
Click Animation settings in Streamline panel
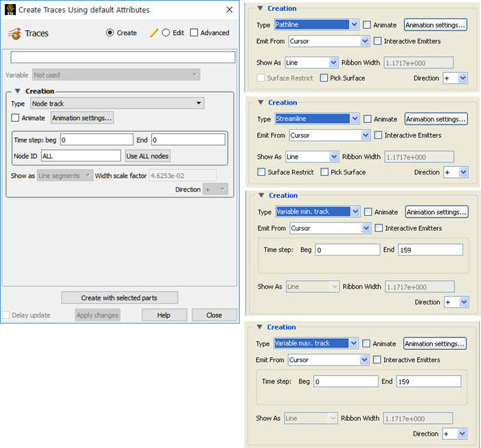pos(436,119)
